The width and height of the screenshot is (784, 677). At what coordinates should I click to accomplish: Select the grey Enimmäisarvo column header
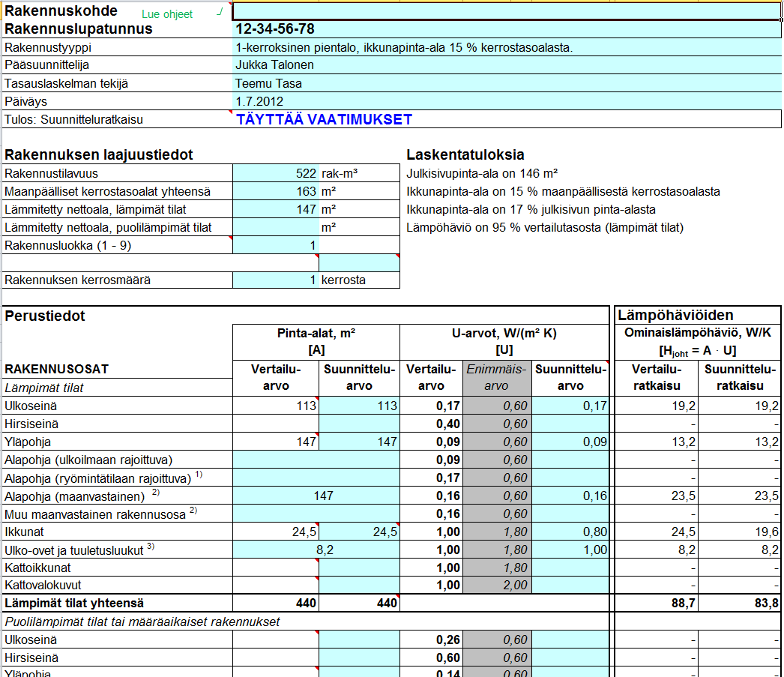(x=497, y=378)
